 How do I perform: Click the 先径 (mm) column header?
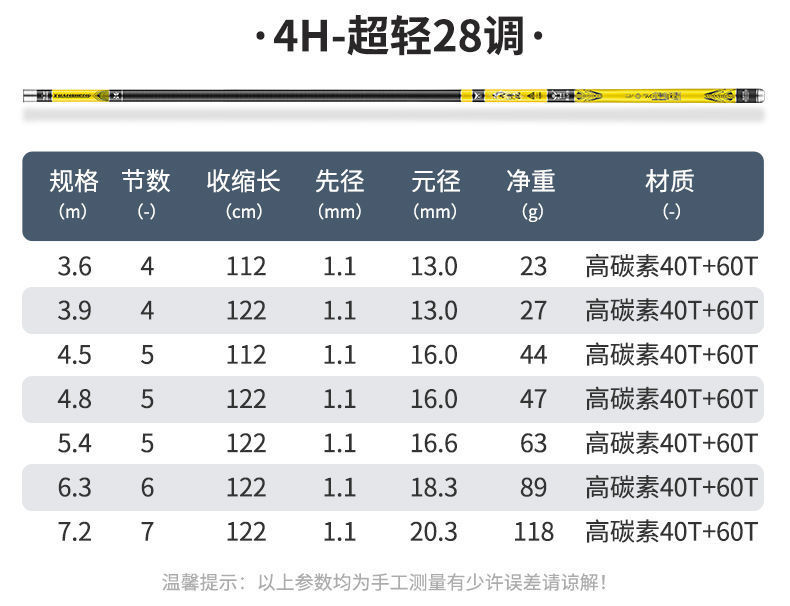point(340,194)
